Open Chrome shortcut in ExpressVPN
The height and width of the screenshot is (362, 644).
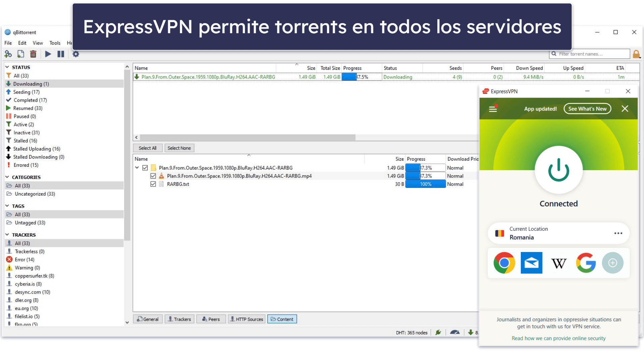[504, 263]
